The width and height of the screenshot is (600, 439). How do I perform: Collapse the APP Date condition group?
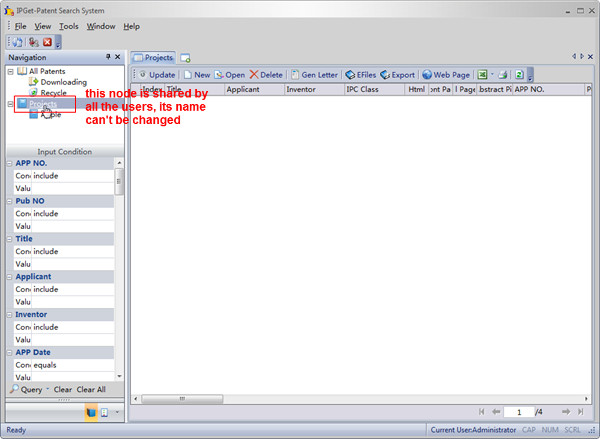[10, 353]
